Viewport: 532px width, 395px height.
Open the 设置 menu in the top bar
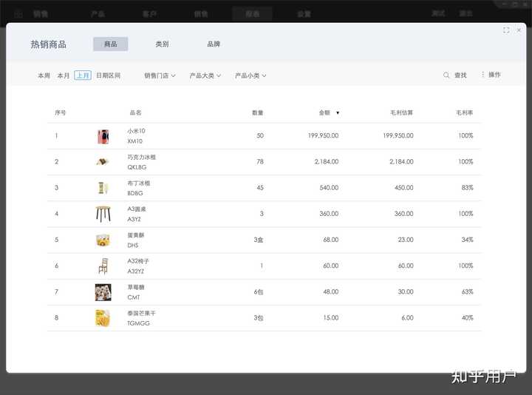tap(304, 14)
